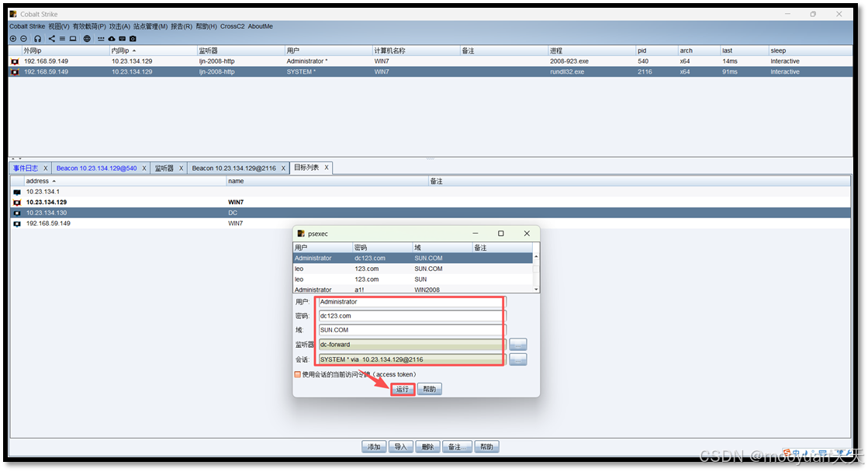This screenshot has width=868, height=472.
Task: Close the 目标列表 tab with its X
Action: point(327,168)
